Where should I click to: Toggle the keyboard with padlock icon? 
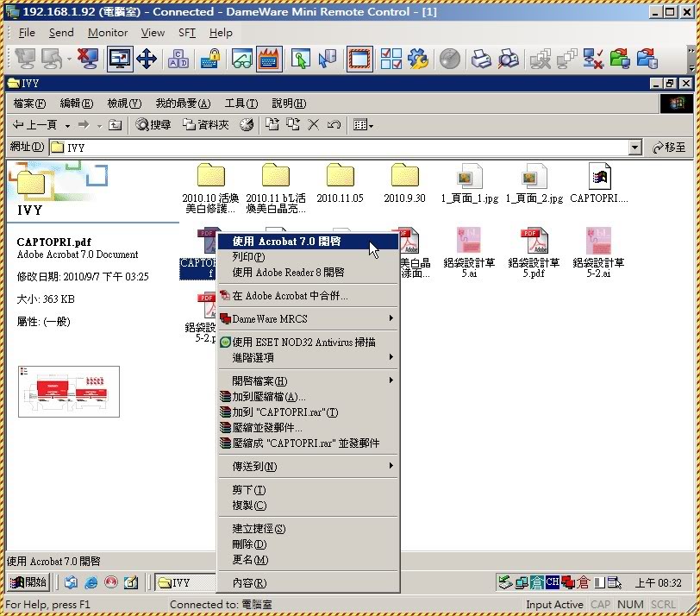point(209,59)
